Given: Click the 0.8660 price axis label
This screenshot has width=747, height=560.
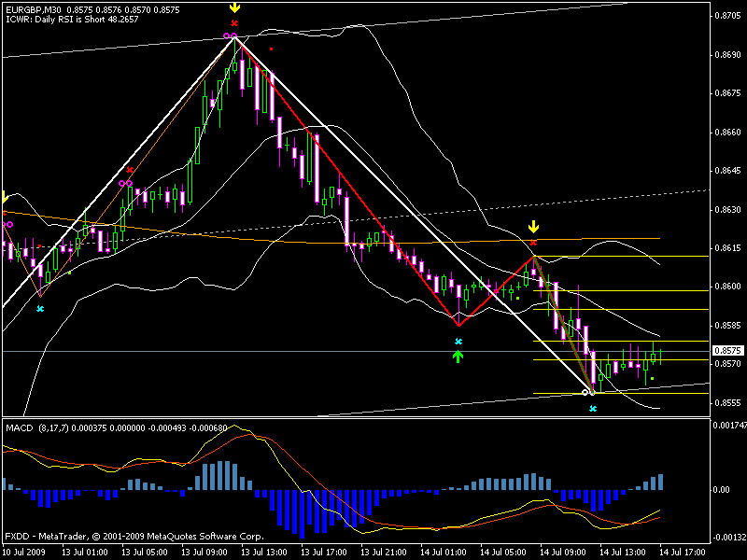Looking at the screenshot, I should coord(728,132).
